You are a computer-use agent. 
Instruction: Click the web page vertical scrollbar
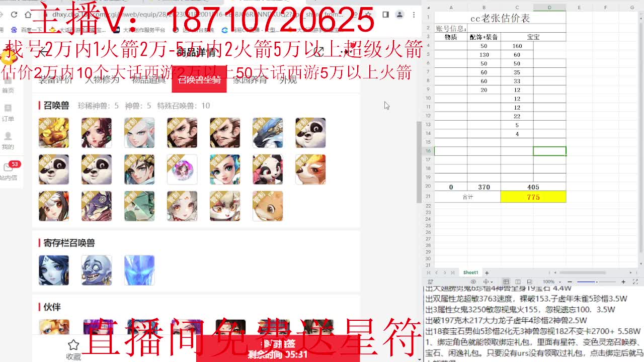click(x=419, y=162)
